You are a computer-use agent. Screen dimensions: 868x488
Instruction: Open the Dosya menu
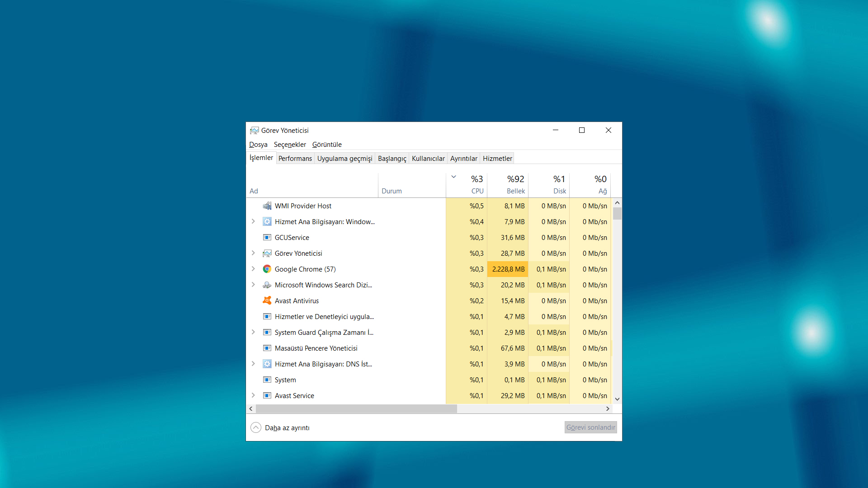coord(258,145)
